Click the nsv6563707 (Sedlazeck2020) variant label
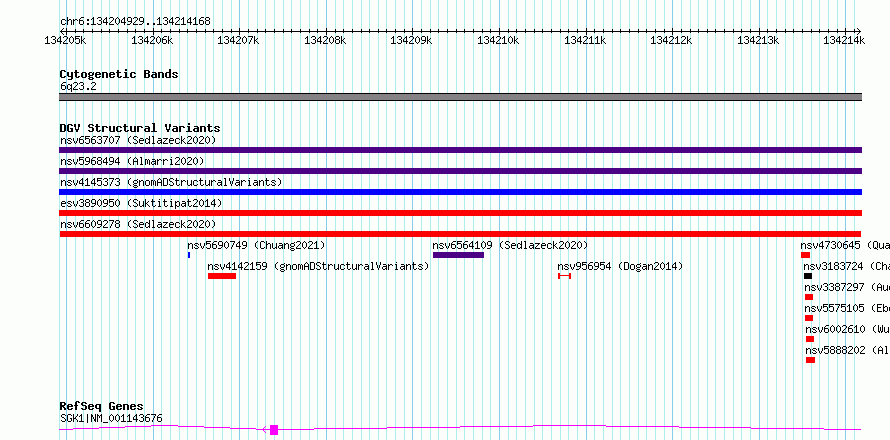The image size is (890, 440). [x=138, y=140]
